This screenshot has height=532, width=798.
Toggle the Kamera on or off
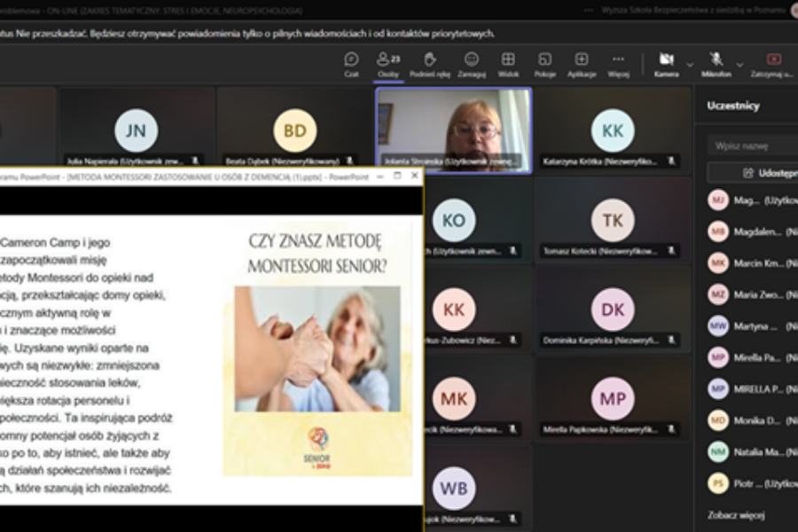(x=666, y=65)
